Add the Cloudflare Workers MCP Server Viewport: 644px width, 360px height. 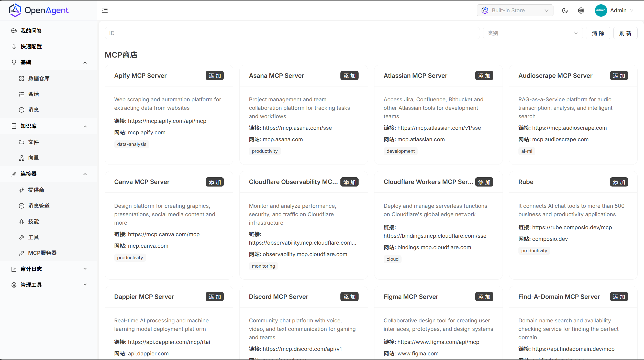tap(484, 182)
